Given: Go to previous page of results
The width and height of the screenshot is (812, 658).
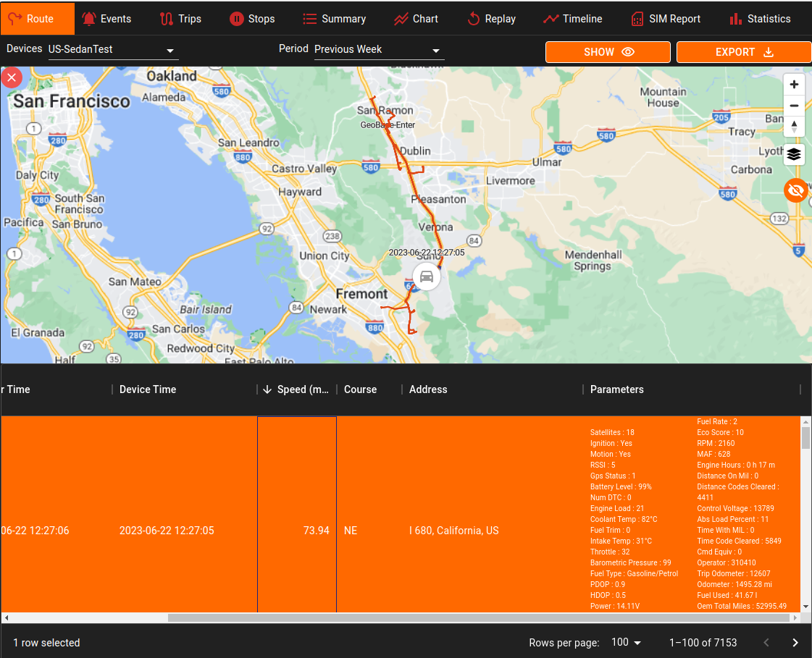Looking at the screenshot, I should [766, 643].
